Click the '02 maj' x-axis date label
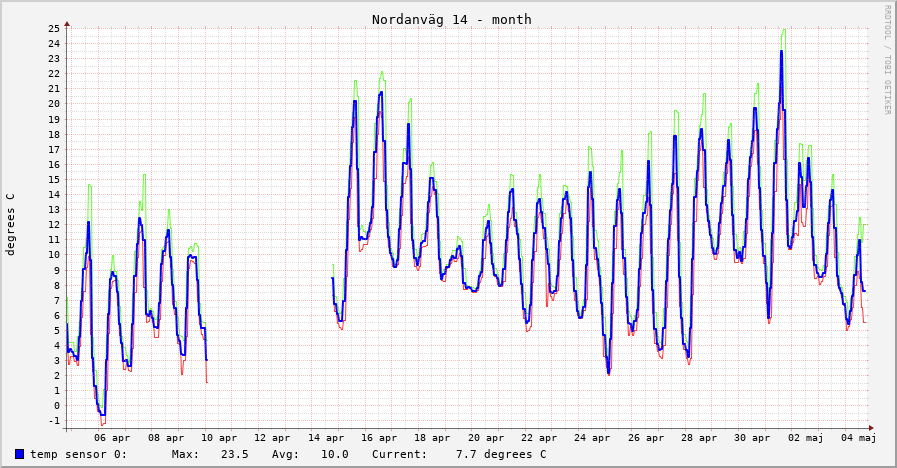Screen dimensions: 897x468 click(805, 438)
